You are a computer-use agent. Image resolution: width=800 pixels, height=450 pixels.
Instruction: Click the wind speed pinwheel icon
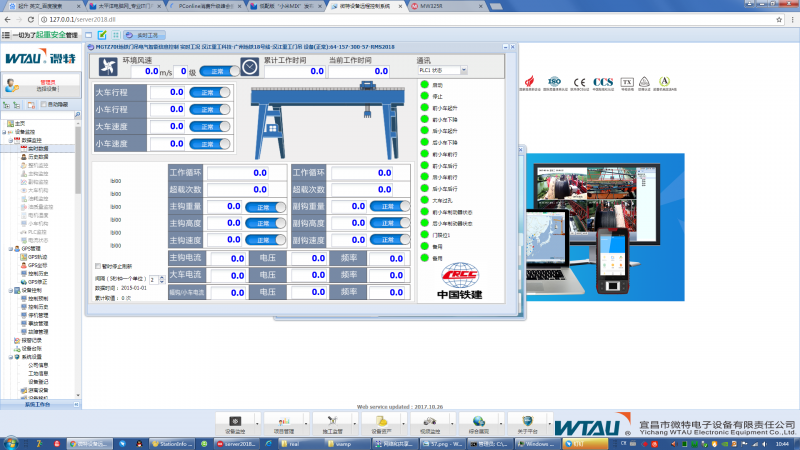pos(107,66)
